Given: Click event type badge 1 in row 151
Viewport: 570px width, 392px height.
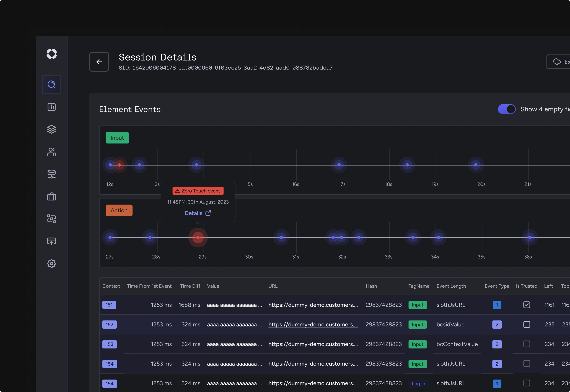Looking at the screenshot, I should tap(497, 305).
